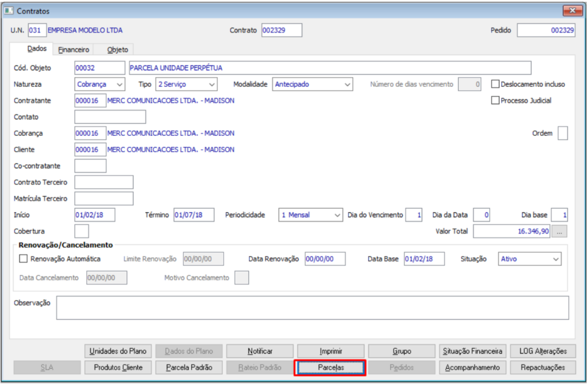Click the Contratante name MERC COMUNICACOES LTDA. - MADISON
This screenshot has width=588, height=384.
171,101
